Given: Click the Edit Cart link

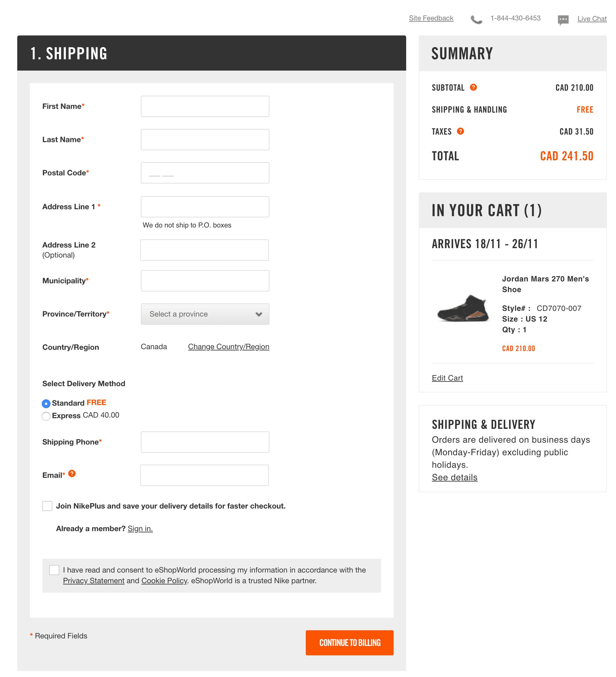Looking at the screenshot, I should coord(447,377).
